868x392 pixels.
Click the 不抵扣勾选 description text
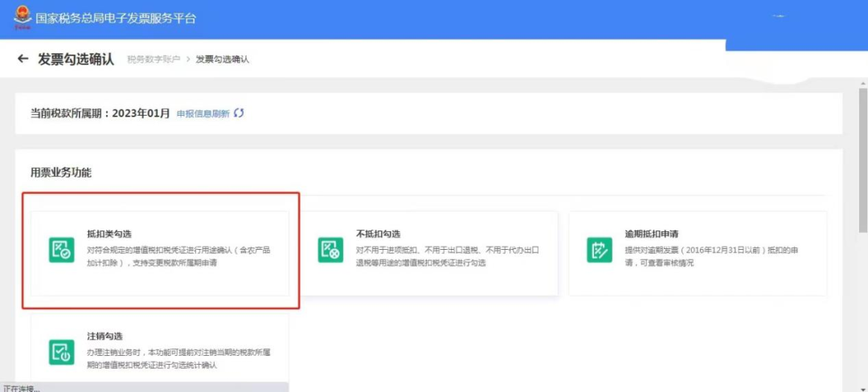pyautogui.click(x=447, y=257)
